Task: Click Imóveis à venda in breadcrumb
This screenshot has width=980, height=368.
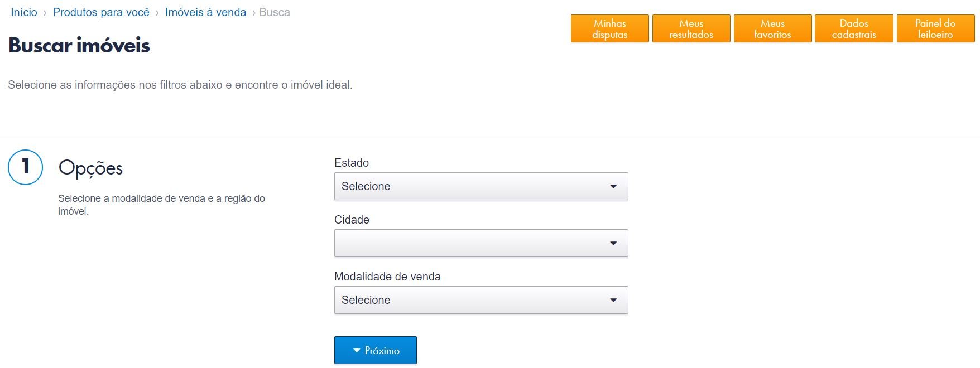Action: pos(205,12)
